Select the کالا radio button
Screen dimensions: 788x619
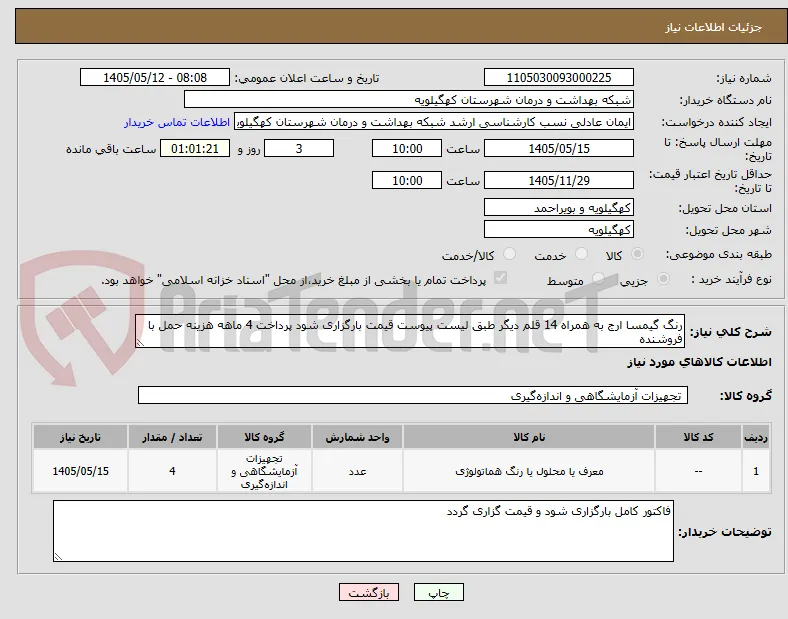click(637, 254)
